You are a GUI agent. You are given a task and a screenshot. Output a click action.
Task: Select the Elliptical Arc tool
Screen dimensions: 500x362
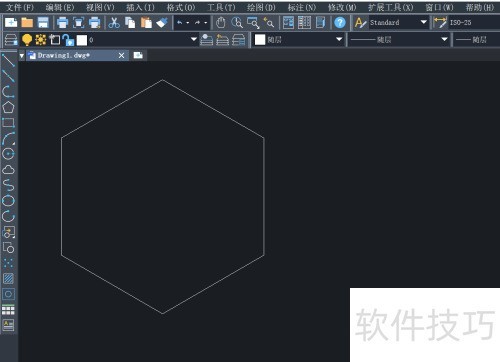click(8, 216)
